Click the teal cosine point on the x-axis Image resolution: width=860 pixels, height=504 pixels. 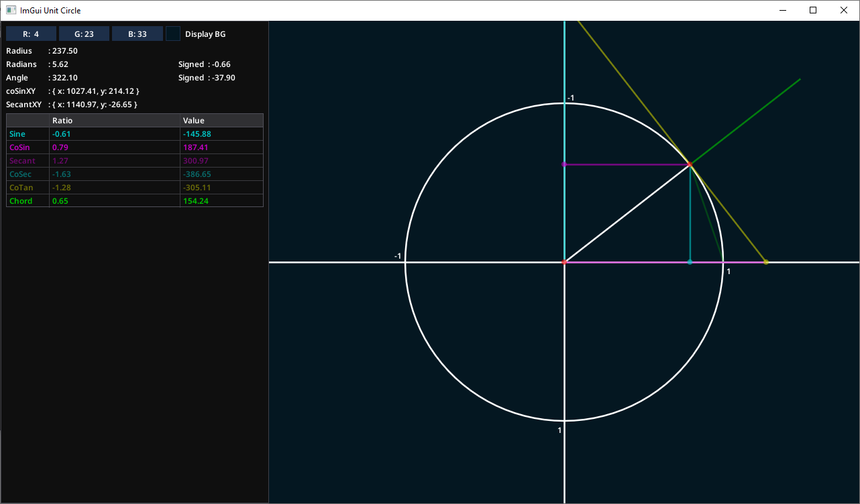pyautogui.click(x=690, y=262)
